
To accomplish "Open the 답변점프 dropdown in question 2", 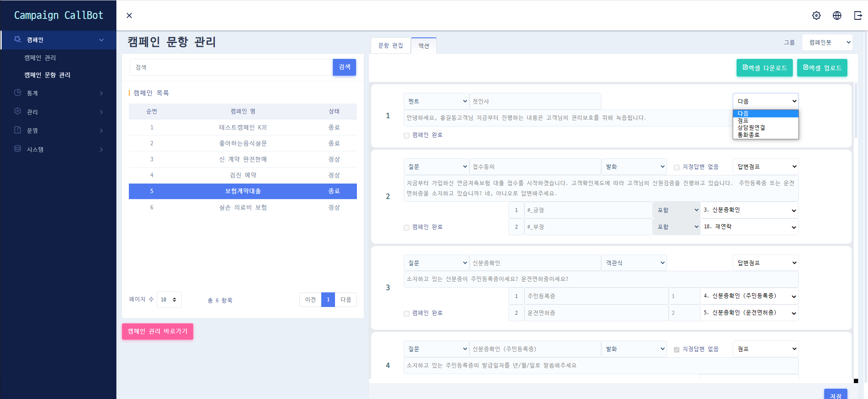I will pyautogui.click(x=765, y=167).
